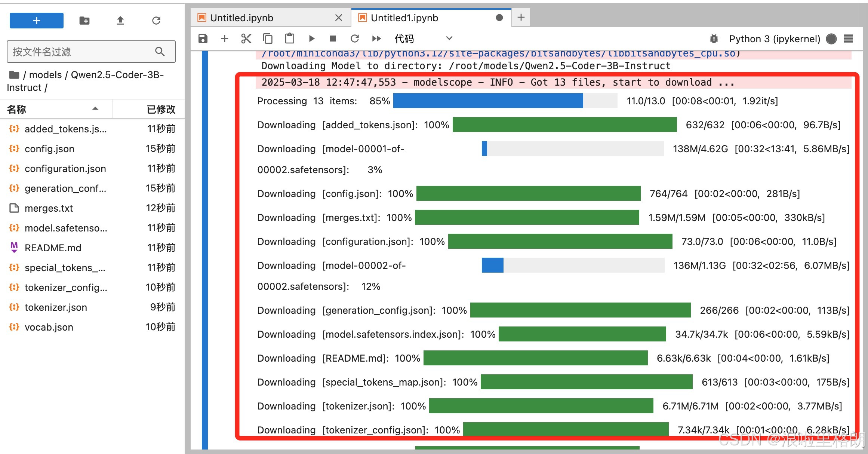Screen dimensions: 868x454
Task: Click the filter files by name field
Action: click(x=82, y=52)
